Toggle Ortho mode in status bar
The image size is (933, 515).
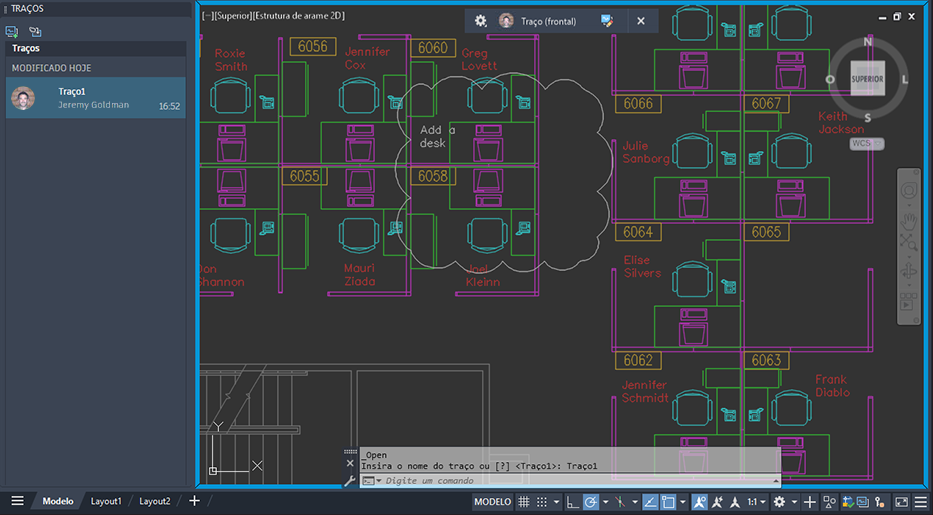pyautogui.click(x=572, y=502)
